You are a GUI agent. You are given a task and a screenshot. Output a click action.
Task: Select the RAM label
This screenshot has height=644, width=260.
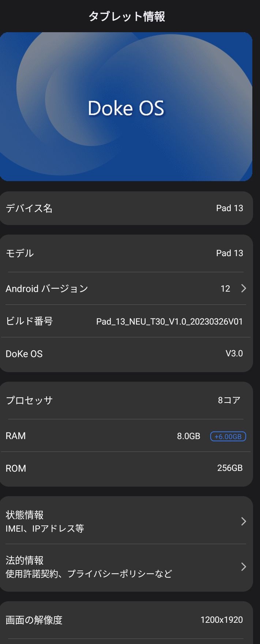[x=16, y=436]
